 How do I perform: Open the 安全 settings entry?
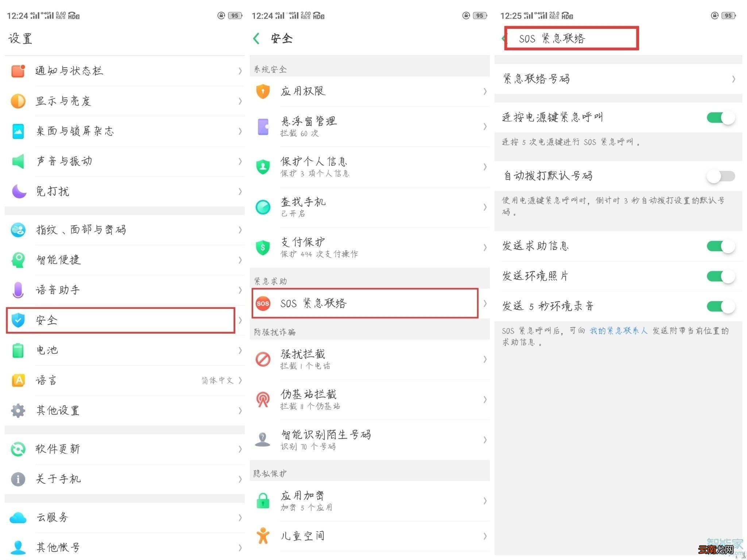point(125,320)
